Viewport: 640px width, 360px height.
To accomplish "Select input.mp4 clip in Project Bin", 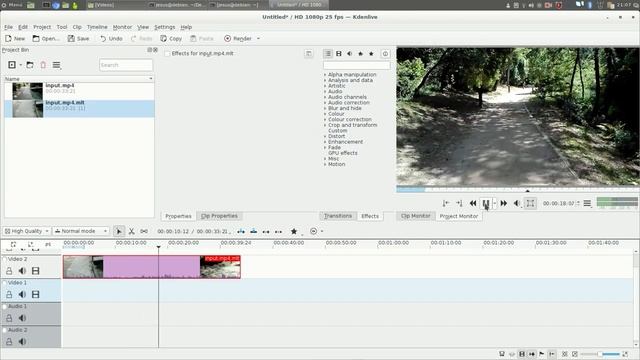I will point(80,91).
